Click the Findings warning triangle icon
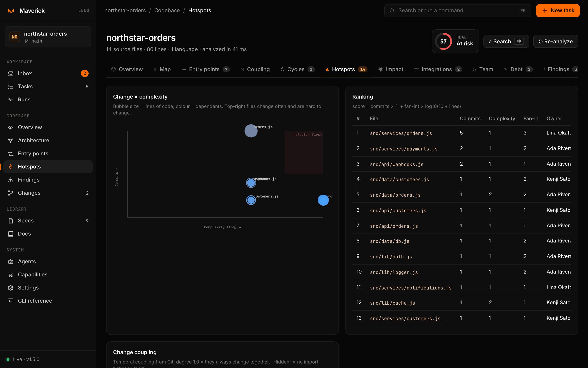Viewport: 588px width, 368px height. click(11, 180)
